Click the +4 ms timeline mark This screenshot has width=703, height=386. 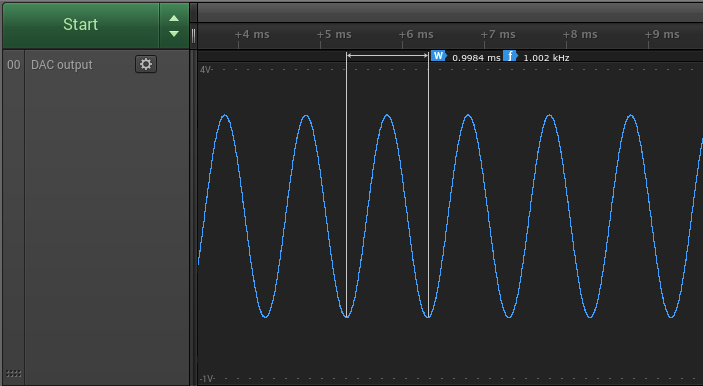[252, 35]
